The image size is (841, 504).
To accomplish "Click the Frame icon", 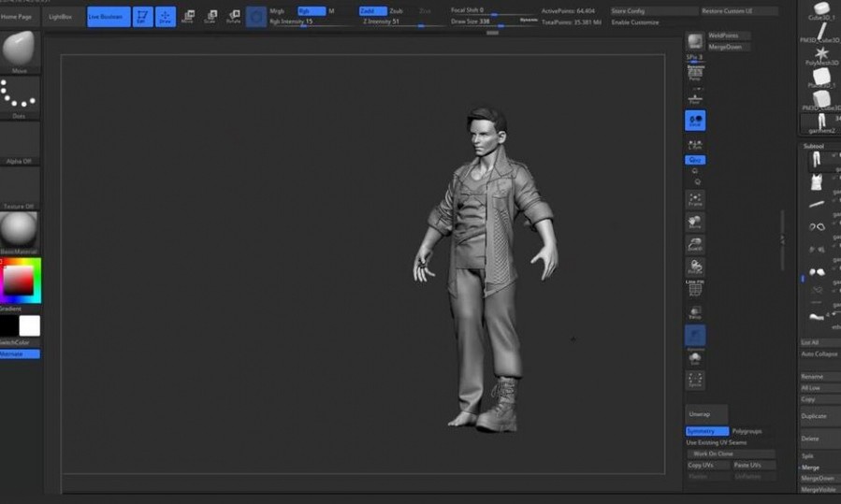I will coord(695,200).
